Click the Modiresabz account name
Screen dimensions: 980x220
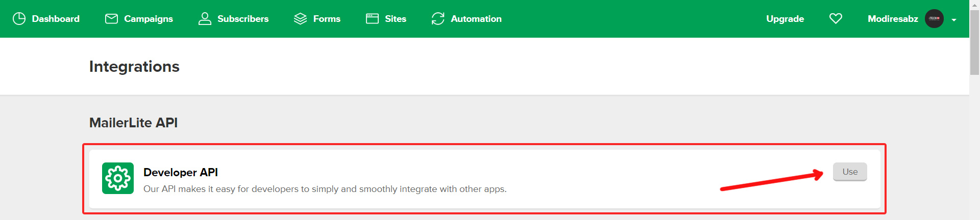893,19
